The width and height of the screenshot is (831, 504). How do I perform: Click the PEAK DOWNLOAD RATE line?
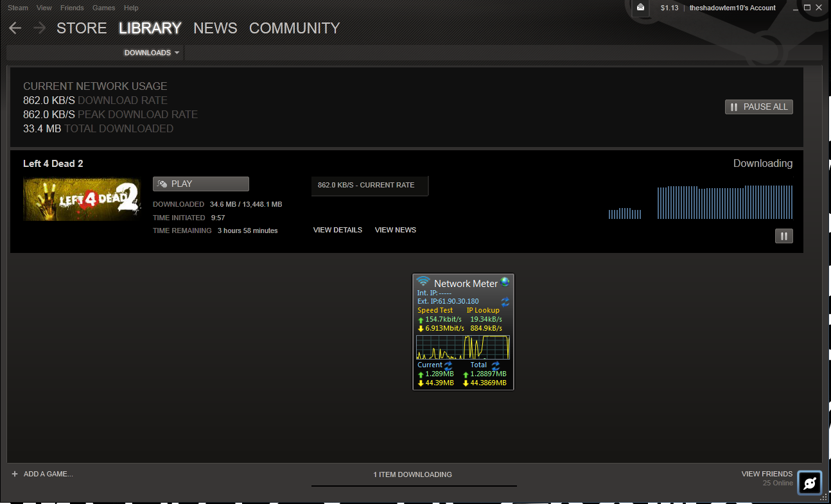coord(110,114)
